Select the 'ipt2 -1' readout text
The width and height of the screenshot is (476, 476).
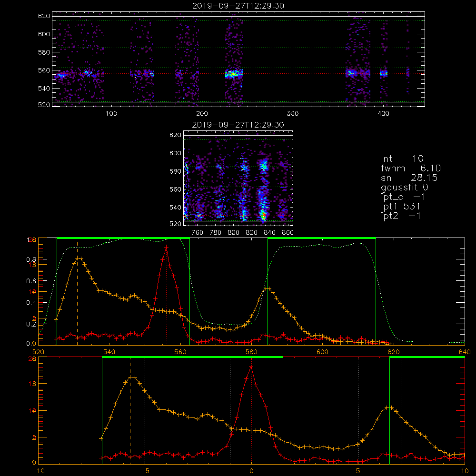pyautogui.click(x=400, y=216)
